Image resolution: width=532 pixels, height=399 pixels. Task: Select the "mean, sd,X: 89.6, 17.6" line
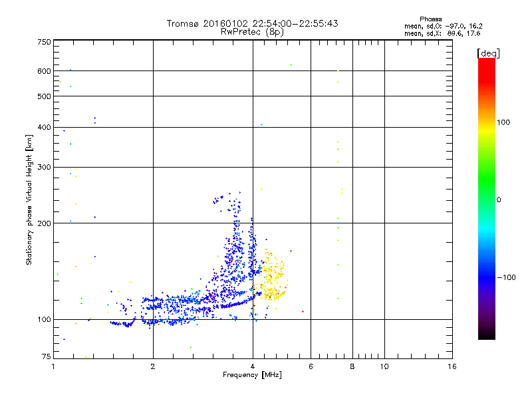[x=442, y=33]
